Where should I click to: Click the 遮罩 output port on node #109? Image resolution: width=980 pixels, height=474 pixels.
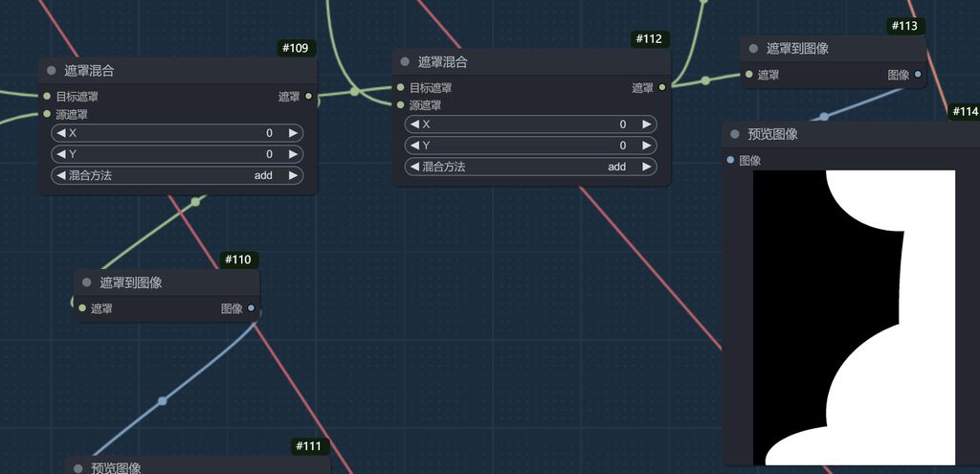308,97
